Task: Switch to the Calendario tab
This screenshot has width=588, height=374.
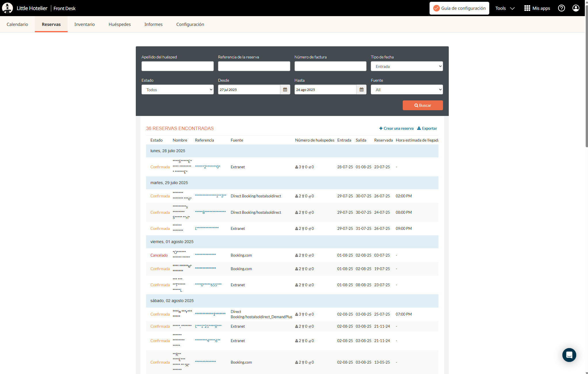Action: [17, 24]
